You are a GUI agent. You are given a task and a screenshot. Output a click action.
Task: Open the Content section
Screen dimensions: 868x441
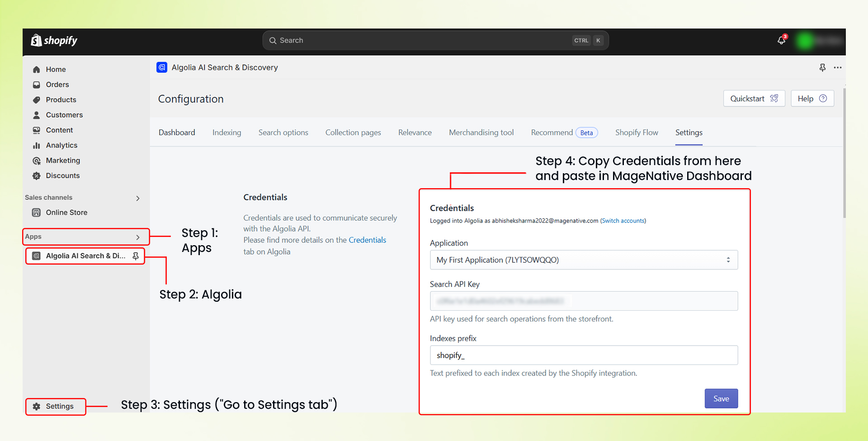point(59,130)
